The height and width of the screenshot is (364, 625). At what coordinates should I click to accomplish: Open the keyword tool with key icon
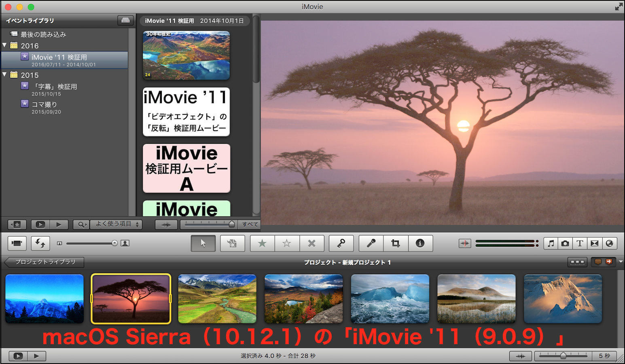[x=341, y=243]
